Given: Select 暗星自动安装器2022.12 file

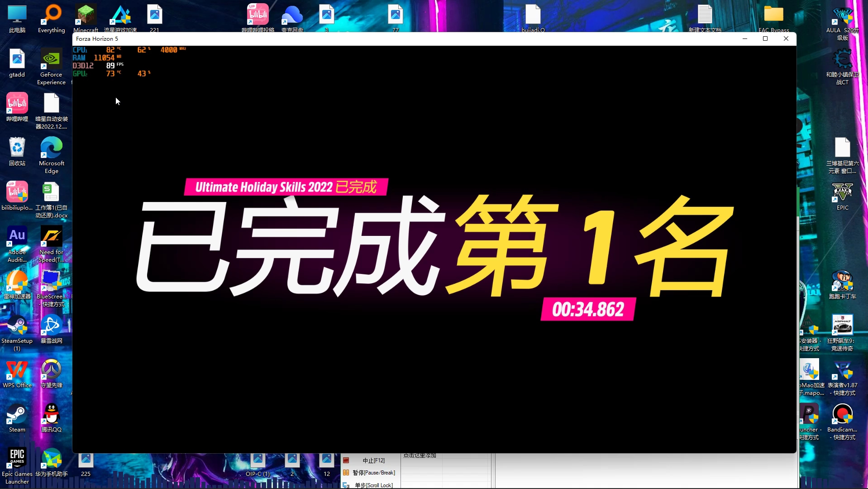Looking at the screenshot, I should [51, 111].
